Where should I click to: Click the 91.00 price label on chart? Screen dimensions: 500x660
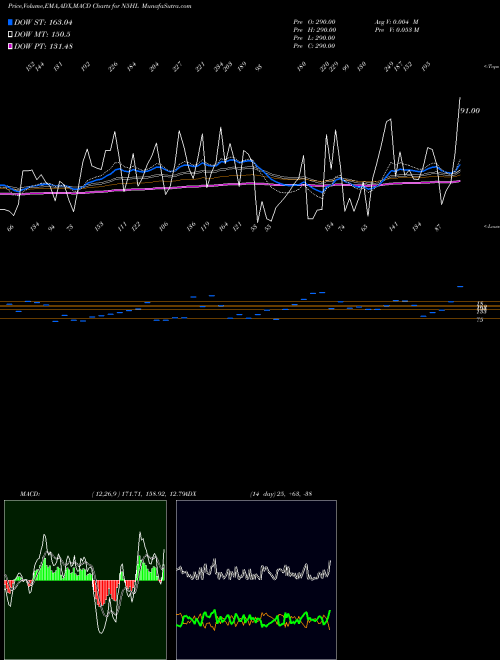coord(470,111)
